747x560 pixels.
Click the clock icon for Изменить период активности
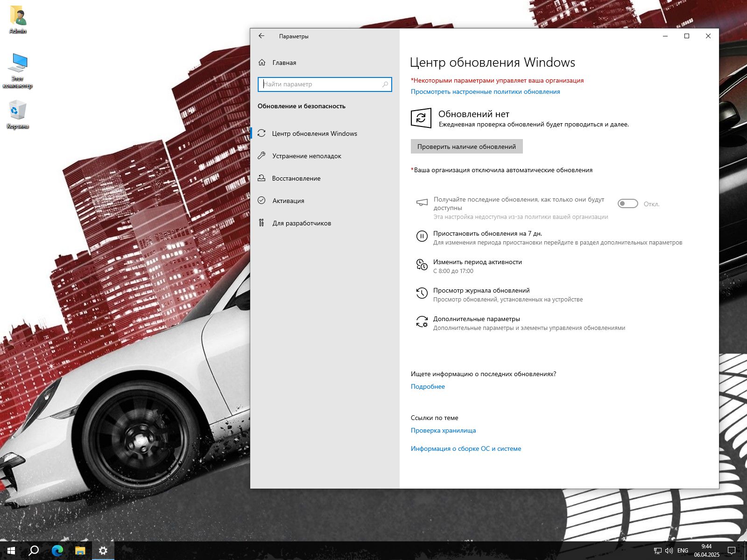422,265
